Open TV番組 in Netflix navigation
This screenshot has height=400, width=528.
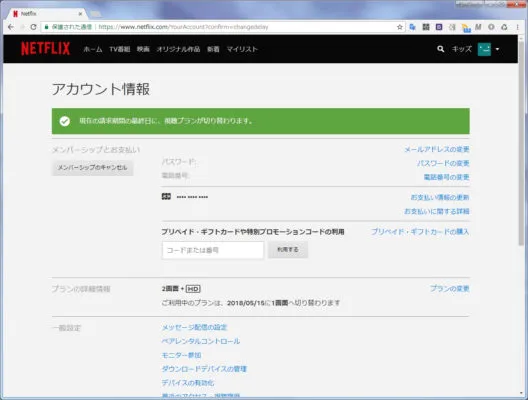[120, 49]
